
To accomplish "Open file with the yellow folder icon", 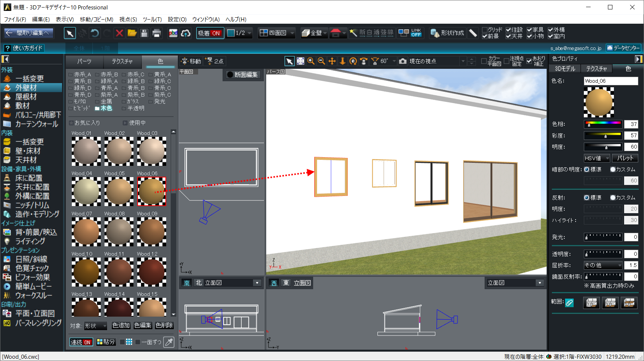I will (x=132, y=33).
